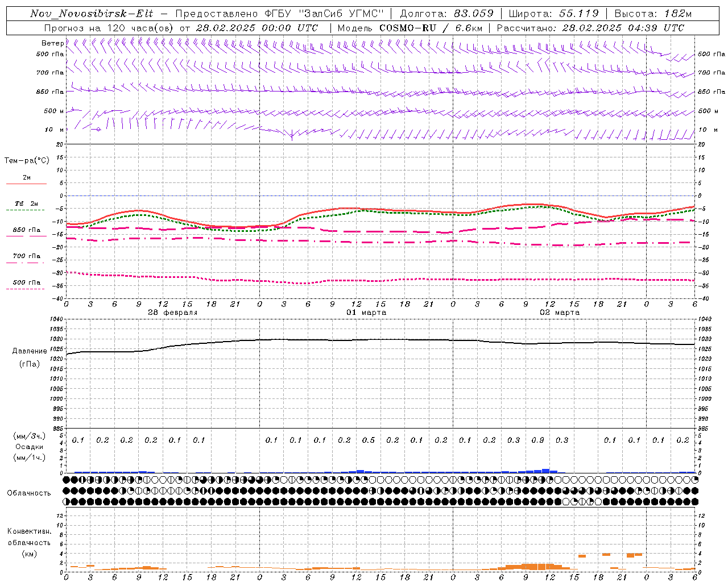Screen dimensions: 728x582
Task: Click the 850 гПа temperature legend entry
Action: [x=27, y=230]
